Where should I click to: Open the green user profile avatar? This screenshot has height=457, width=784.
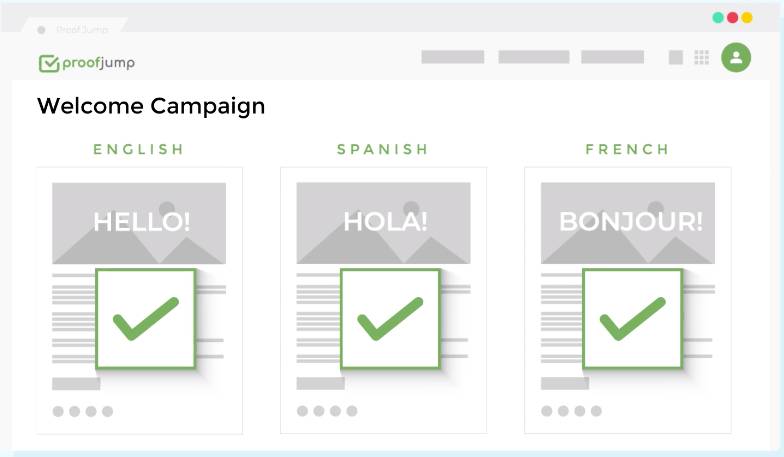(x=736, y=57)
